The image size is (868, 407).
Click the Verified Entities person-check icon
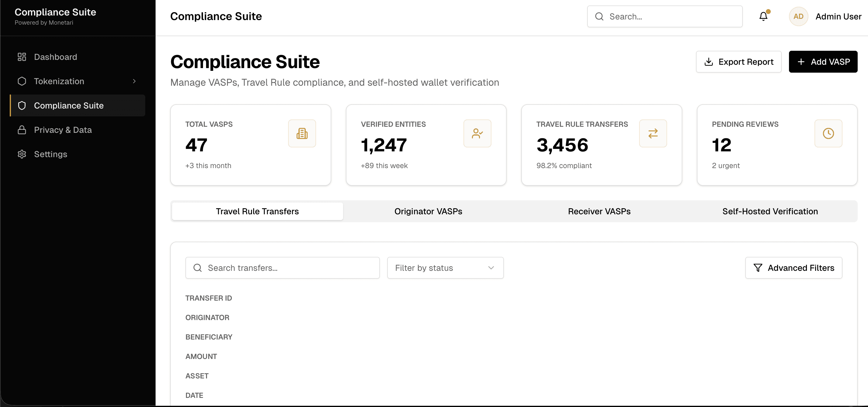477,133
